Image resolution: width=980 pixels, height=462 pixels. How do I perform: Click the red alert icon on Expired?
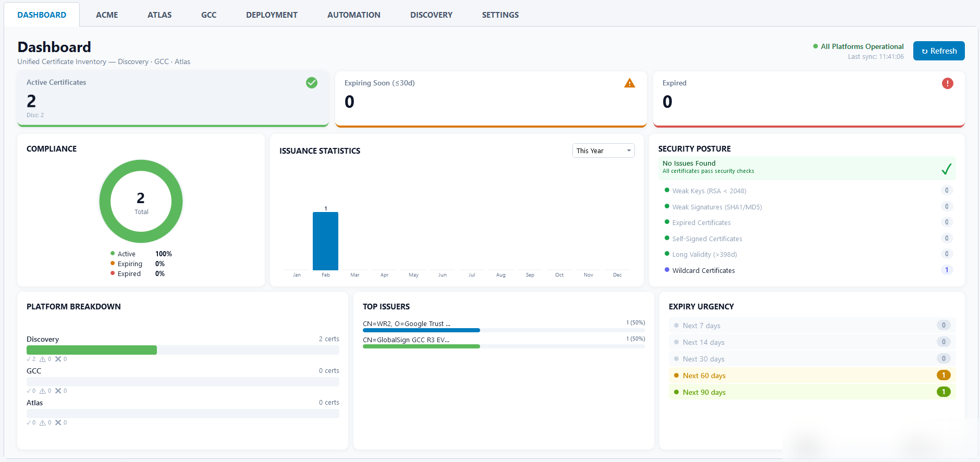(x=947, y=83)
